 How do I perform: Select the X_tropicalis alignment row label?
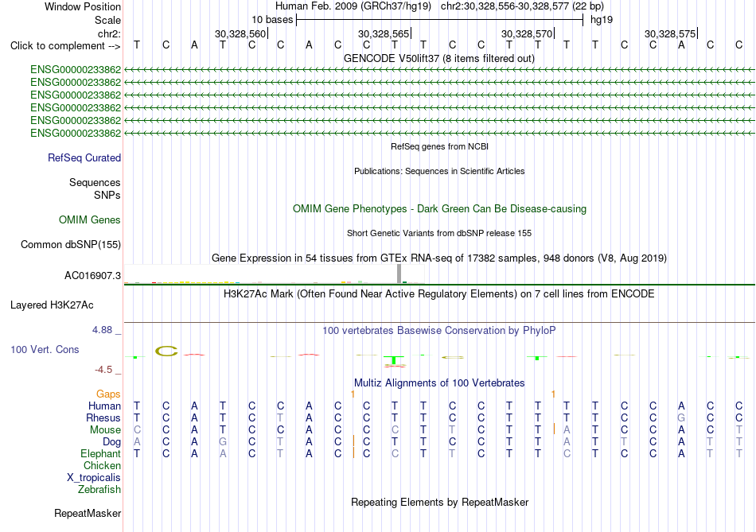coord(94,478)
